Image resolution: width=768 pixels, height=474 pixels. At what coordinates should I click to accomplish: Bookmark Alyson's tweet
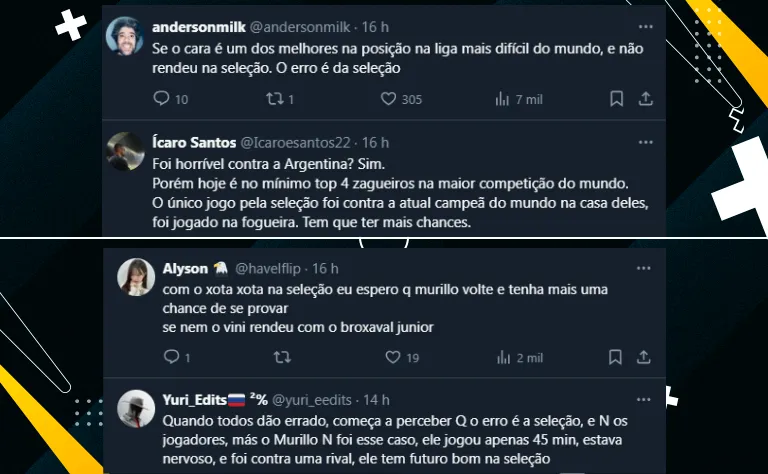(x=617, y=357)
